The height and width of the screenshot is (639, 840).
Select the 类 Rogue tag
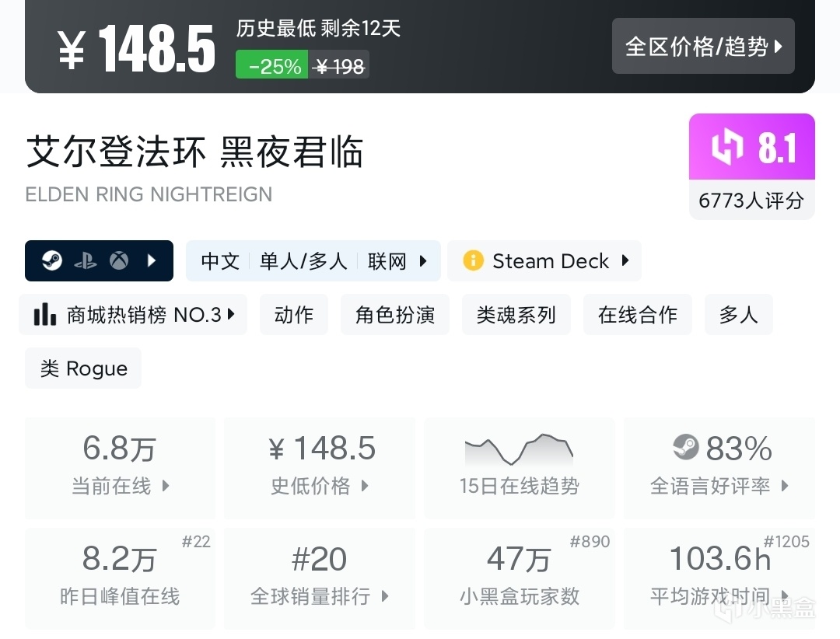83,368
